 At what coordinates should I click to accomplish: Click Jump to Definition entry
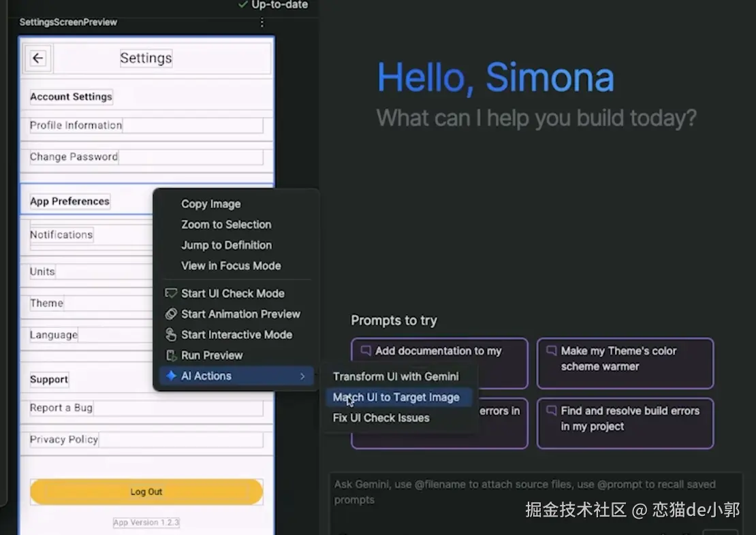pyautogui.click(x=227, y=245)
